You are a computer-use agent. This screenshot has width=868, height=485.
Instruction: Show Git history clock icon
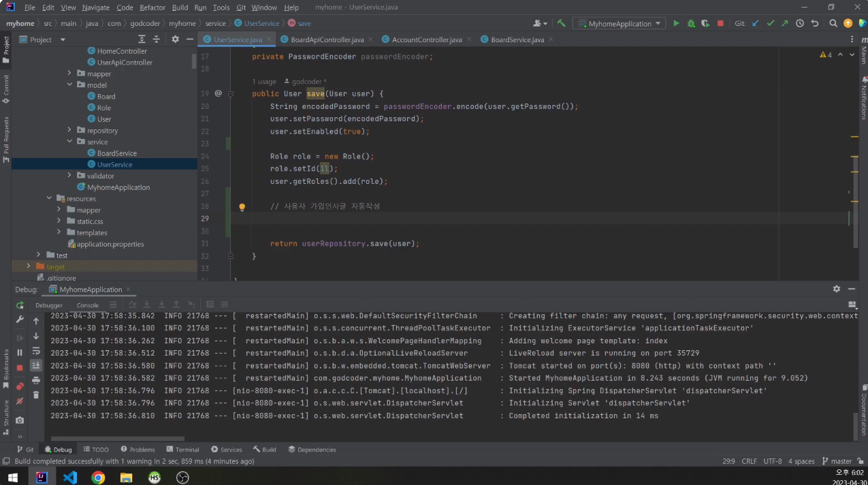[800, 23]
